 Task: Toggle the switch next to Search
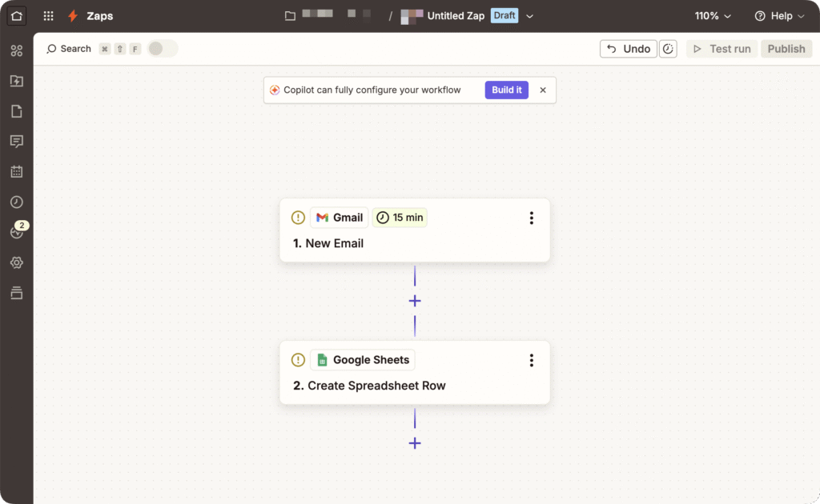[x=163, y=49]
